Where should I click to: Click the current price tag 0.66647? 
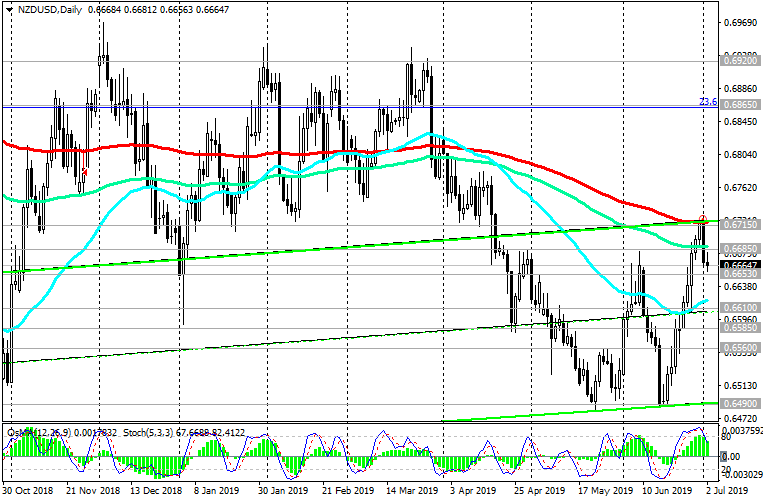pyautogui.click(x=739, y=265)
